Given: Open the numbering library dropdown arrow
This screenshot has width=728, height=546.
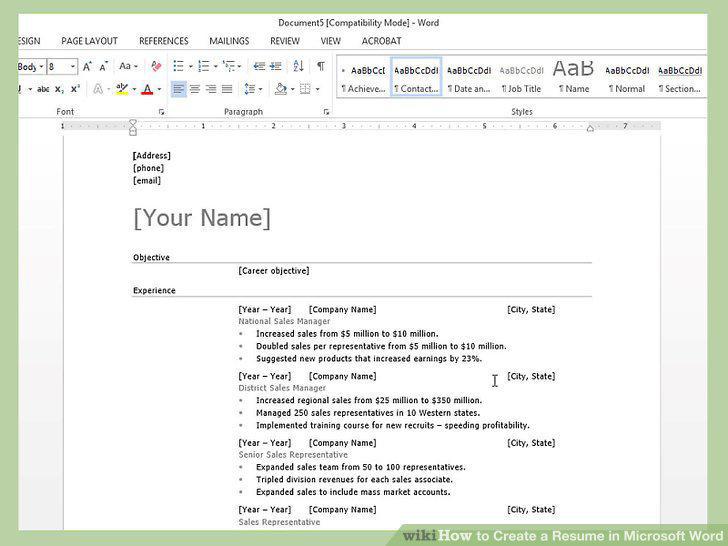Looking at the screenshot, I should (215, 66).
